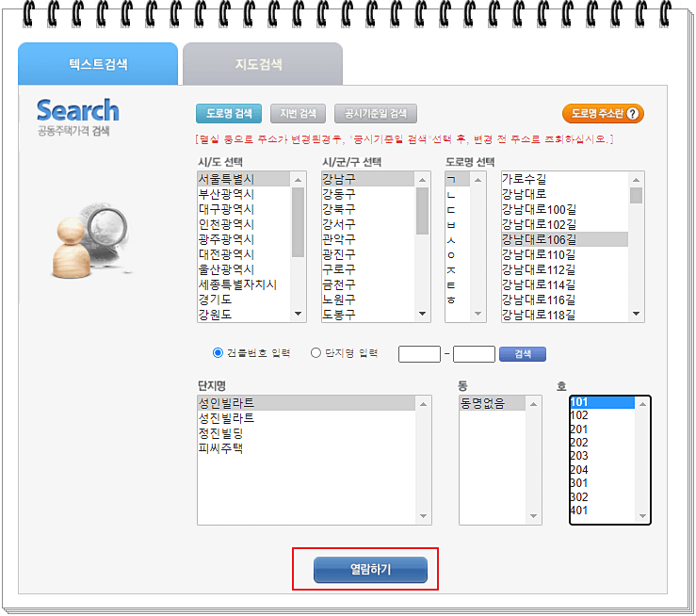Viewport: 696px width, 616px height.
Task: Switch to the 지도검색 tab
Action: pyautogui.click(x=263, y=63)
